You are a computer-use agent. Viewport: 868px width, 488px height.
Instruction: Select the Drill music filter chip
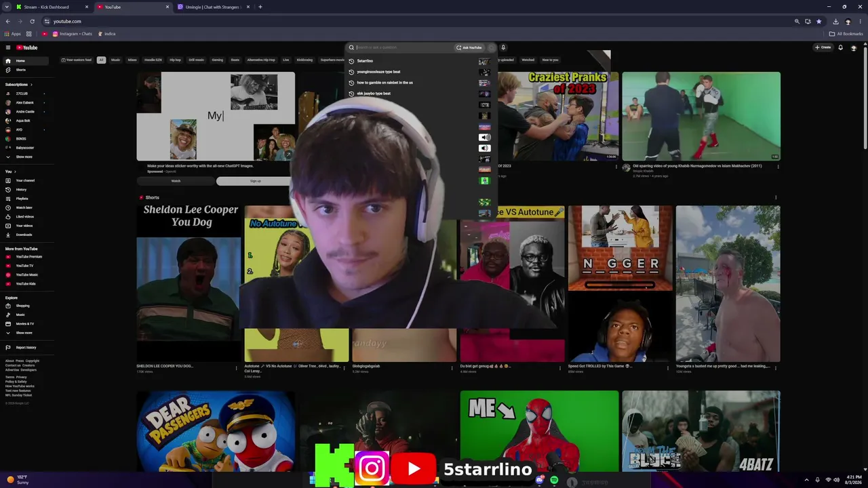[x=196, y=60]
